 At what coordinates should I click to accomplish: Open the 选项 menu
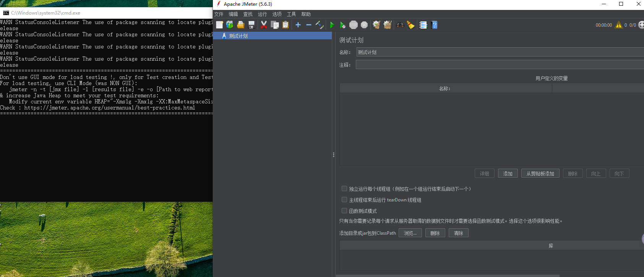click(277, 14)
